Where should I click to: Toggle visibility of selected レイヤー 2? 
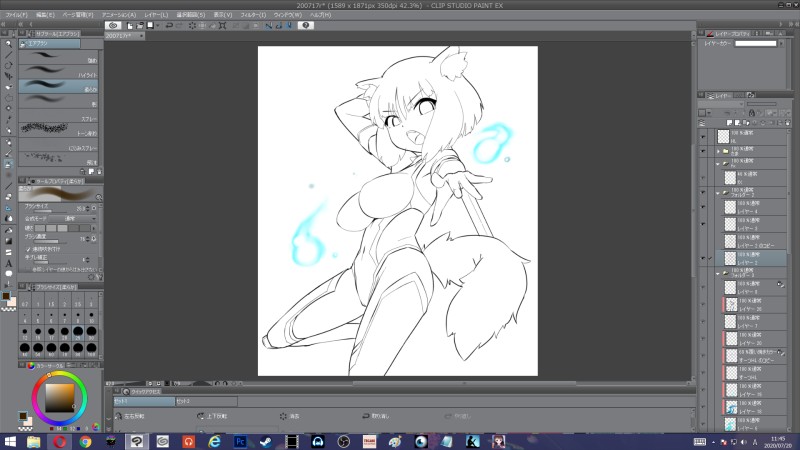[703, 258]
